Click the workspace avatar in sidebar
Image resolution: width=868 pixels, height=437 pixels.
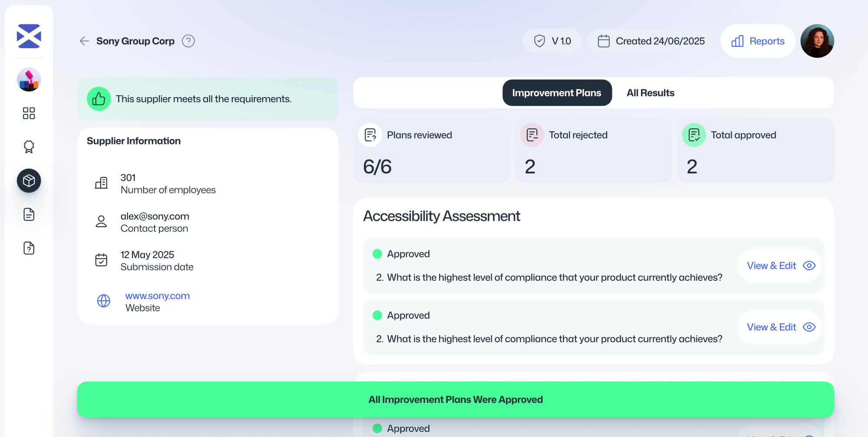tap(29, 79)
